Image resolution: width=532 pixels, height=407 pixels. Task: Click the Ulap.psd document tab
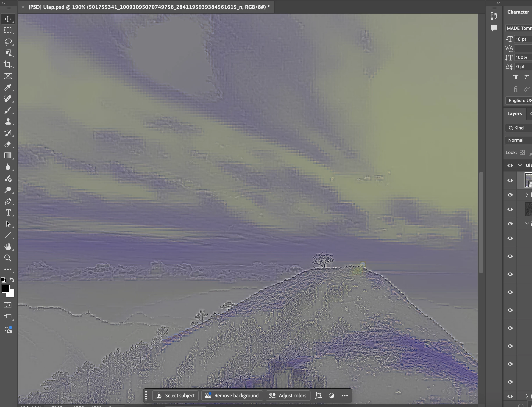(149, 7)
